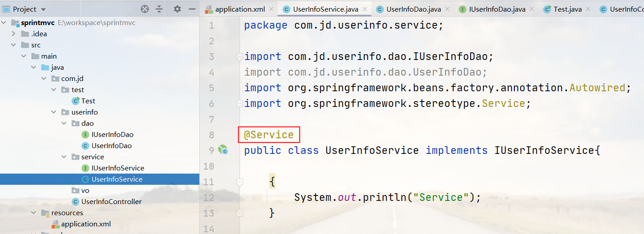Viewport: 644px width, 234px height.
Task: Collapse the java source folder
Action: coord(34,68)
